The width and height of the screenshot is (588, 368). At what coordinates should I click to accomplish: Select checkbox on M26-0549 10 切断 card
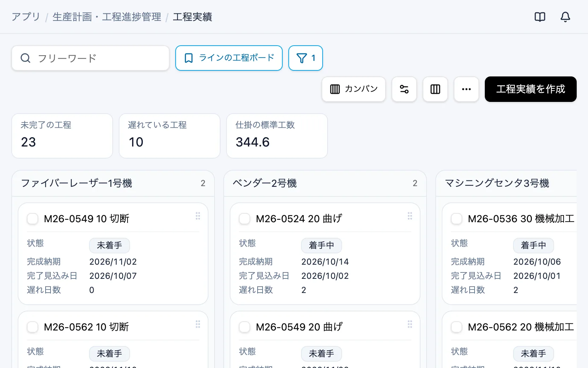click(33, 219)
